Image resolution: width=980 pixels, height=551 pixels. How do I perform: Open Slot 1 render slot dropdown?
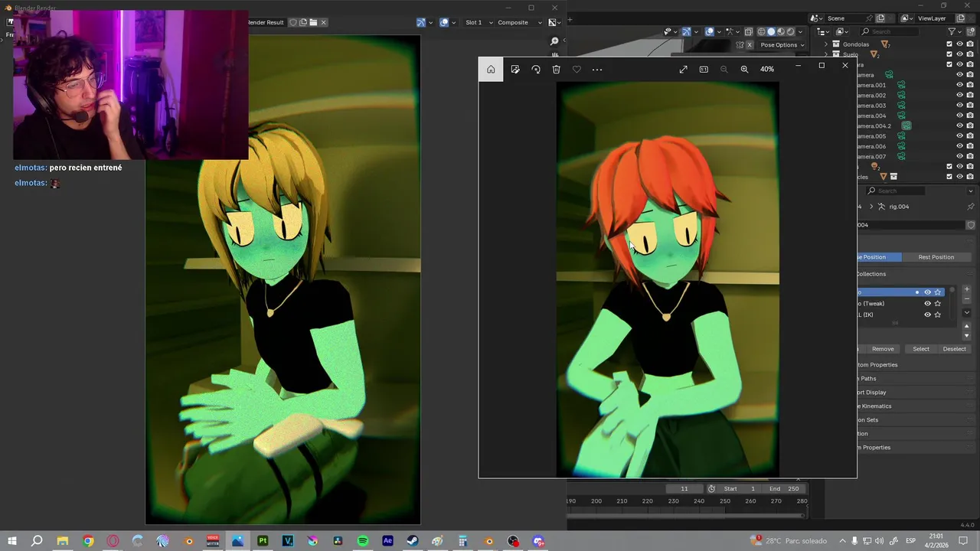pos(478,22)
